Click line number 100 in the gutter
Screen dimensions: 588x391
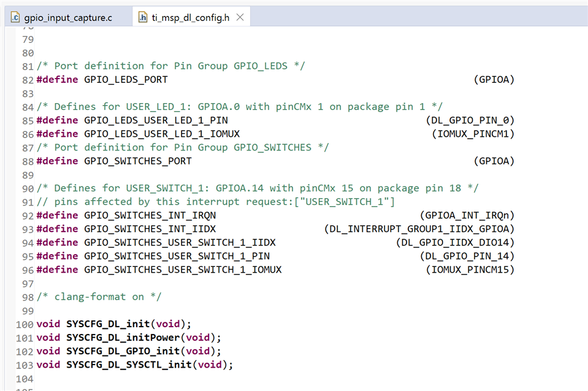coord(25,325)
